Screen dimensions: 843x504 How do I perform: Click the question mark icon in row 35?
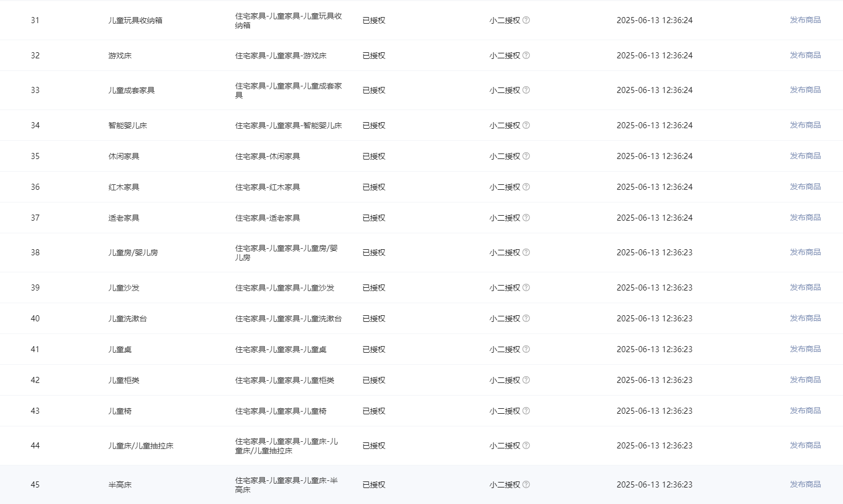click(526, 156)
